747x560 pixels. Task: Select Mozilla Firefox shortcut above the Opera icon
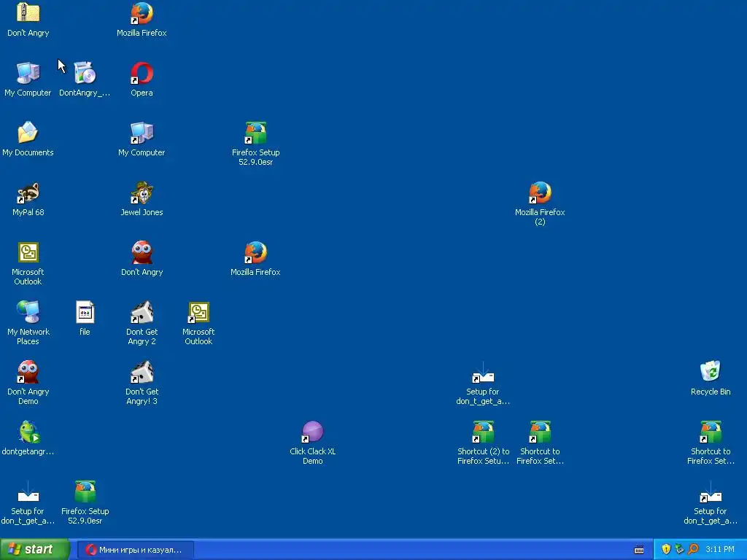(142, 13)
